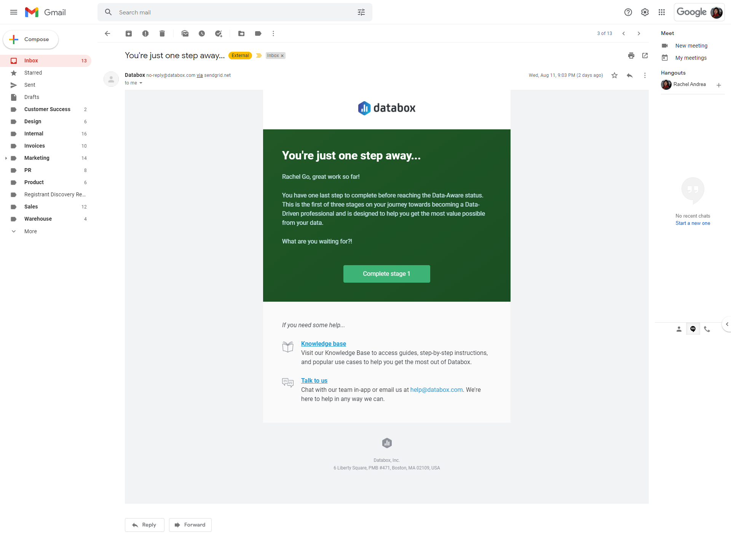Focus the Search mail field

coord(235,12)
